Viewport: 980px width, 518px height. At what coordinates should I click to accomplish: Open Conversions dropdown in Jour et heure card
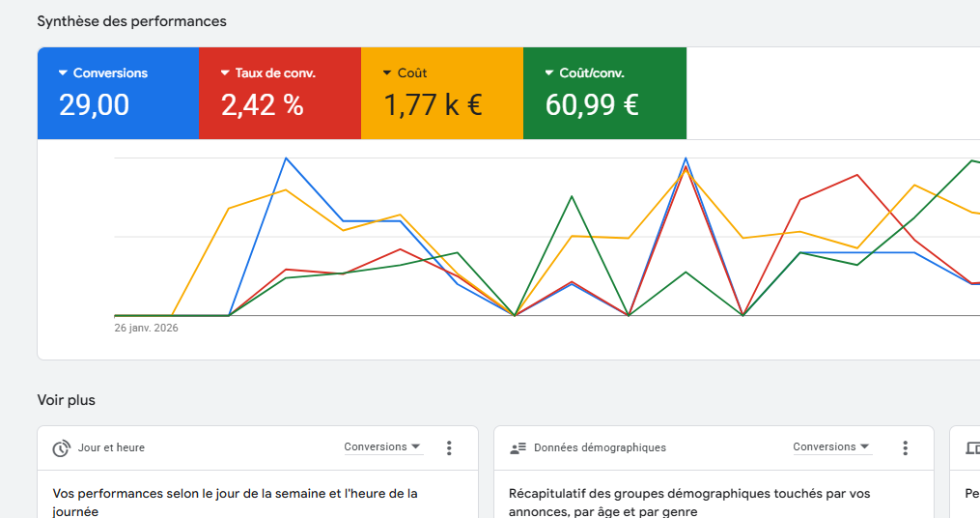click(x=383, y=446)
